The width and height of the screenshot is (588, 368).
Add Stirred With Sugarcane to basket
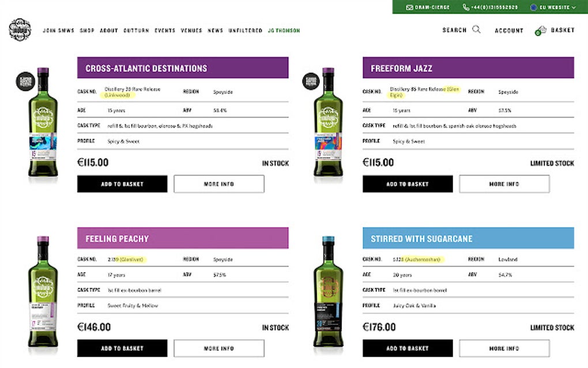point(407,348)
